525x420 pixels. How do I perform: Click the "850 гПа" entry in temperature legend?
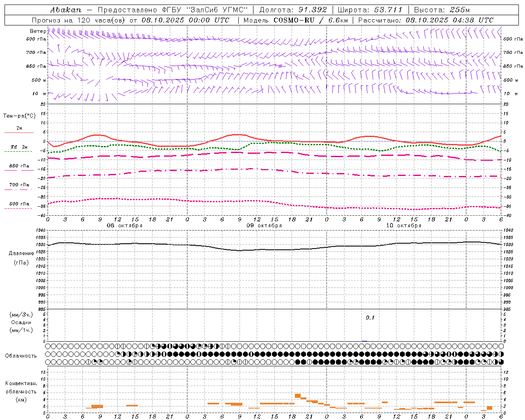click(19, 166)
